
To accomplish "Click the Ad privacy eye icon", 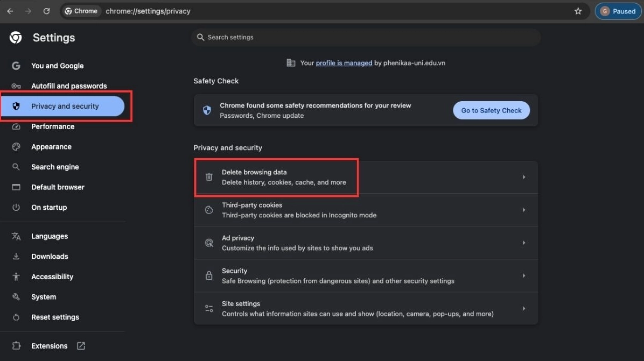I will (x=209, y=243).
